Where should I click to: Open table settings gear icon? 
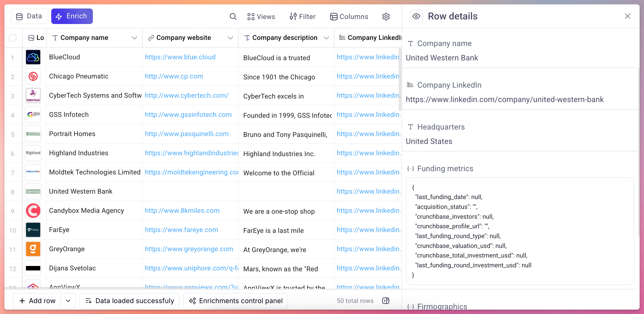pyautogui.click(x=386, y=17)
